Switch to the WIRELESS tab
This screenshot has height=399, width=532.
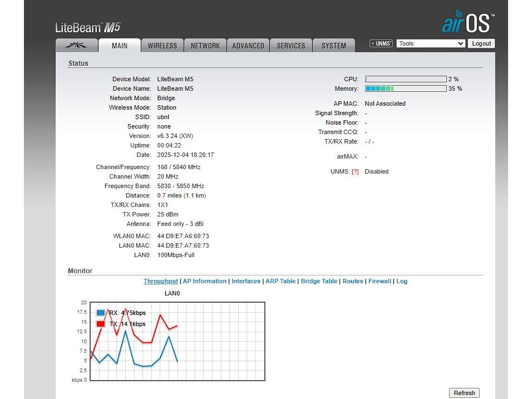pos(162,46)
